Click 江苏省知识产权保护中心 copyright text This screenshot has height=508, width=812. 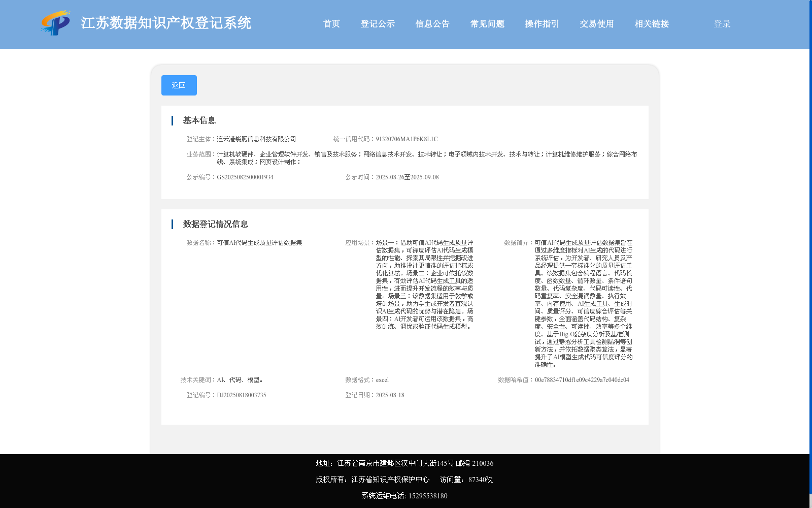tap(390, 480)
